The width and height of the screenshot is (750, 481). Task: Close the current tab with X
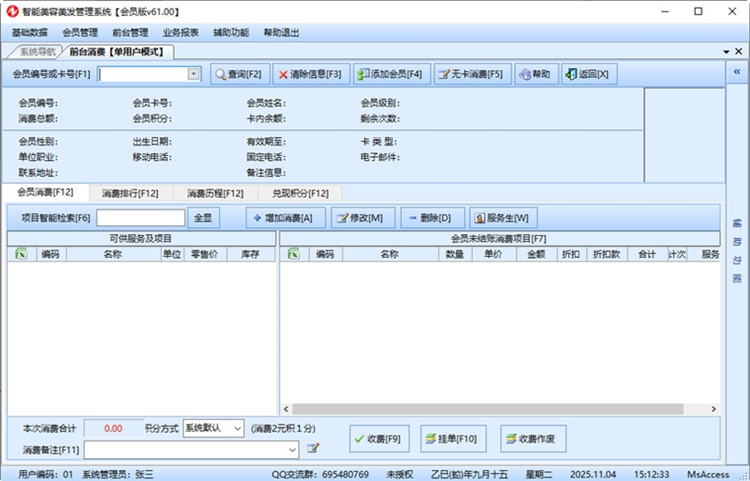(x=739, y=51)
